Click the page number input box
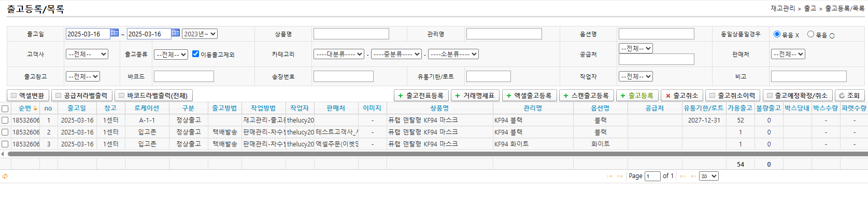Viewport: 868px width, 203px height. [x=652, y=177]
